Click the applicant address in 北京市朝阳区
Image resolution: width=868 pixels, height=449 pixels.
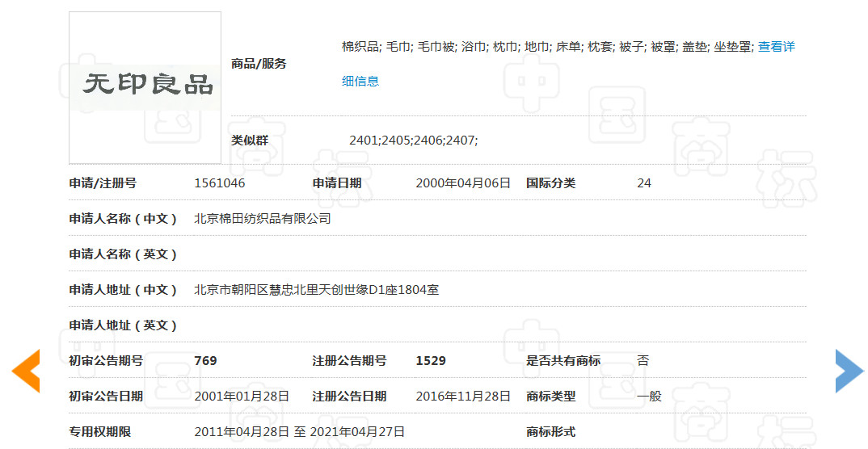[x=317, y=290]
